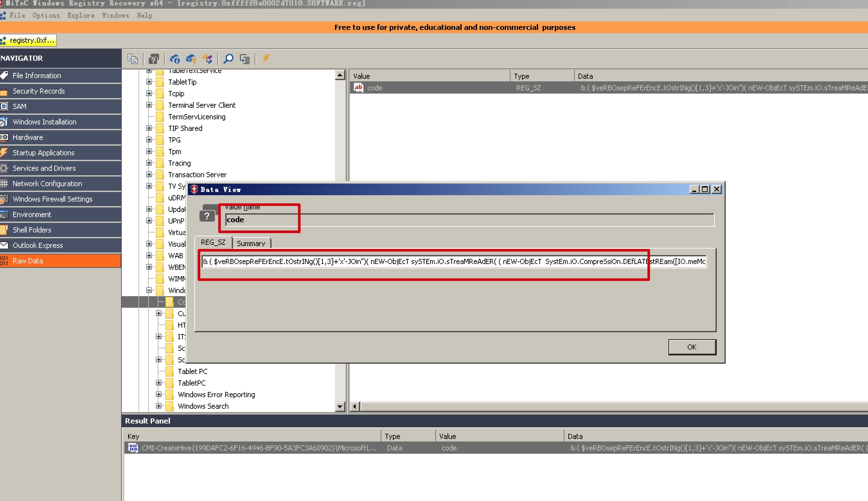
Task: Click the registry key info icon
Action: coord(175,59)
